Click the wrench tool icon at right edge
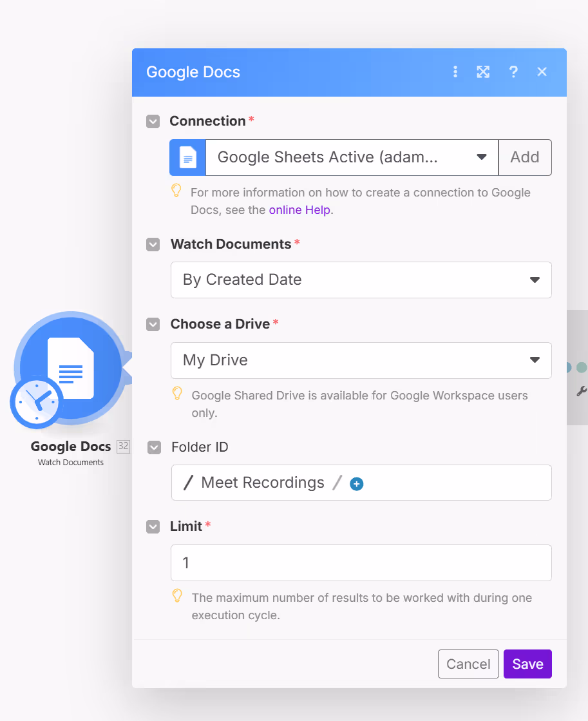 coord(581,392)
